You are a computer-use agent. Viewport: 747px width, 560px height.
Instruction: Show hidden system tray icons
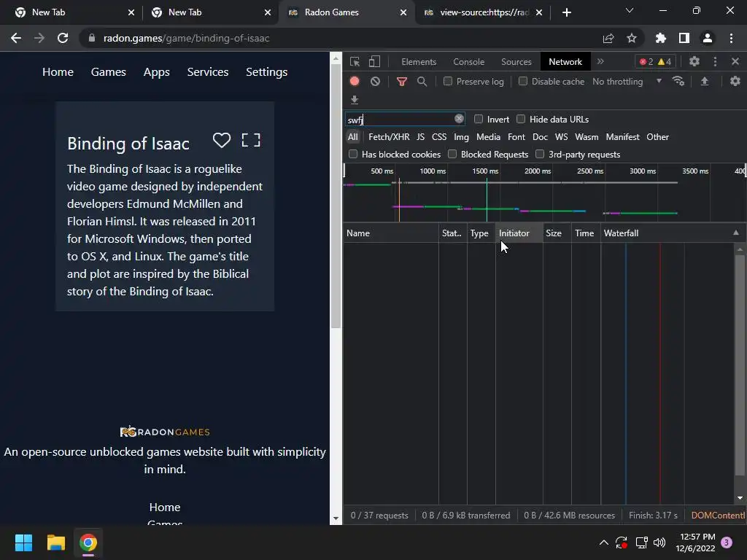[603, 542]
